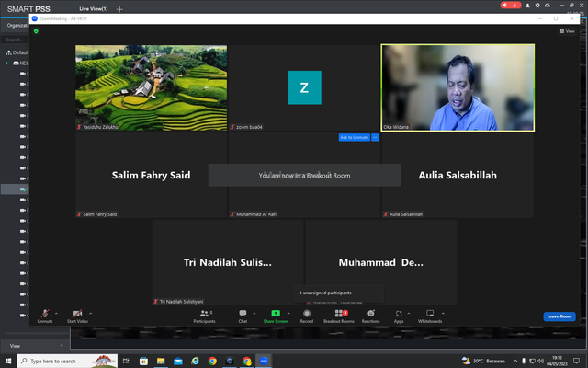Open share options arrow beside Share Screen
This screenshot has height=368, width=588.
(288, 313)
